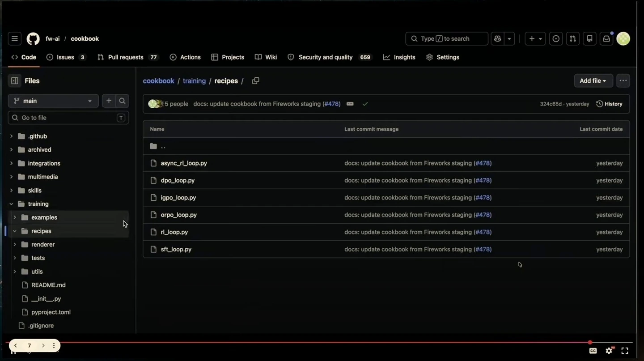Add a new file with the plus icon
The image size is (644, 361).
click(x=109, y=101)
